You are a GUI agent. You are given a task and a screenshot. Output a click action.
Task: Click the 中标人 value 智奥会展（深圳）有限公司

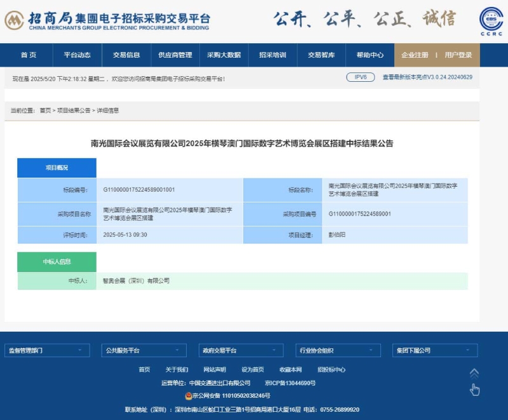click(136, 280)
